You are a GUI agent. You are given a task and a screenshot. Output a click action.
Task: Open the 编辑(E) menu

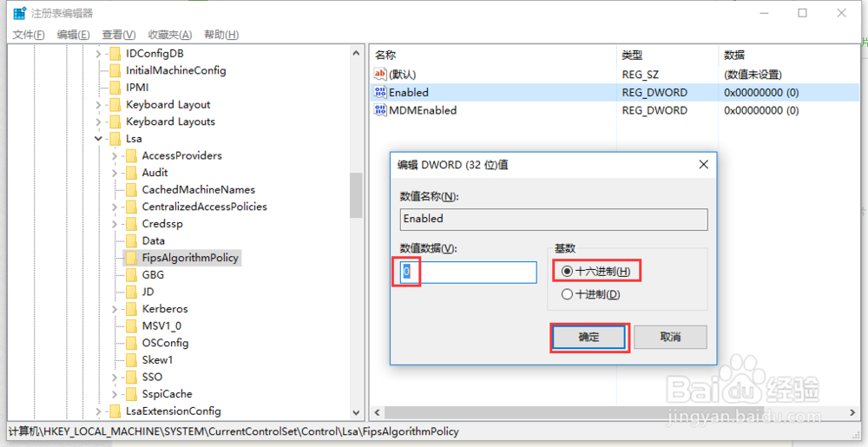(73, 35)
